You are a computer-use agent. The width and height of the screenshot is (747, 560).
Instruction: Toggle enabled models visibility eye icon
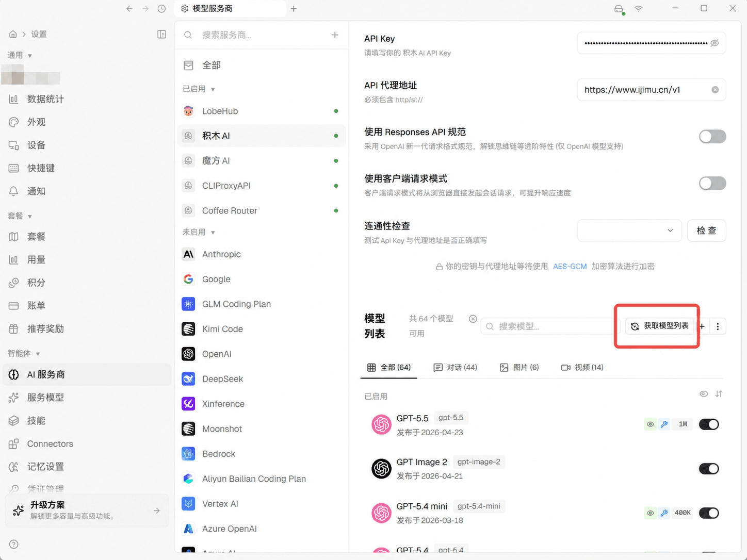(704, 394)
